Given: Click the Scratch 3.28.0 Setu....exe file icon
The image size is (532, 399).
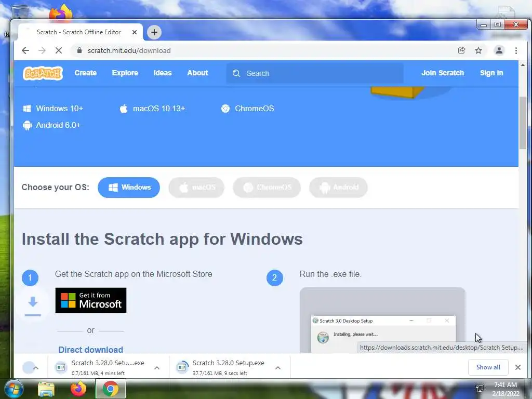Looking at the screenshot, I should point(61,367).
